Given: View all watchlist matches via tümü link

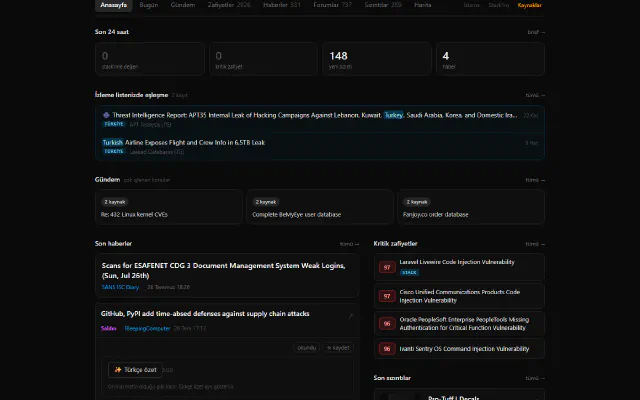Looking at the screenshot, I should point(535,95).
